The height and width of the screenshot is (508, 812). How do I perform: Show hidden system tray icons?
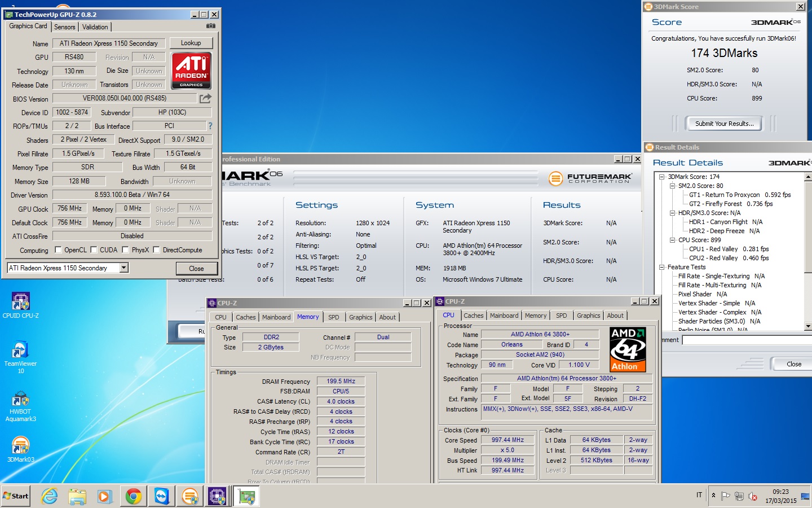coord(713,496)
